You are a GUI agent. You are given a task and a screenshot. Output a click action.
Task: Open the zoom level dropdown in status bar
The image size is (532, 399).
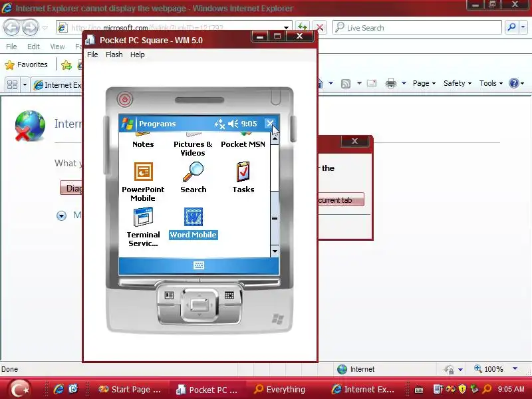[515, 369]
